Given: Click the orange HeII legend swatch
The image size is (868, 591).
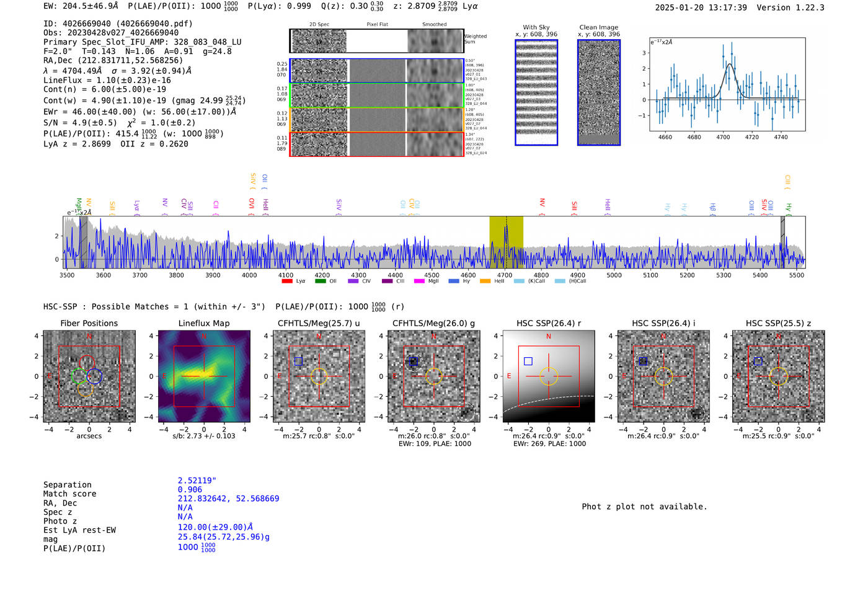Looking at the screenshot, I should point(485,282).
